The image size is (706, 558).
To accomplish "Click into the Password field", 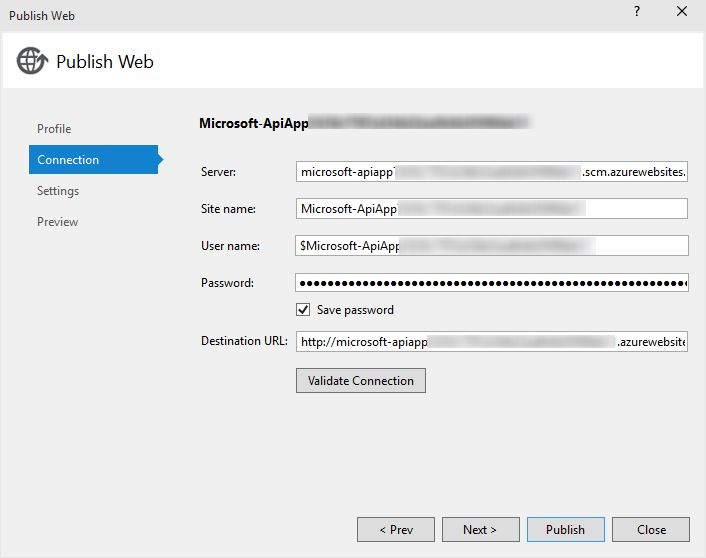I will click(492, 283).
